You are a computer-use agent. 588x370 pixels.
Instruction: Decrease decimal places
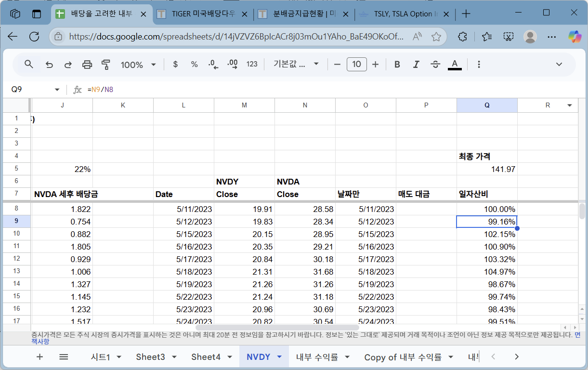[x=213, y=65]
